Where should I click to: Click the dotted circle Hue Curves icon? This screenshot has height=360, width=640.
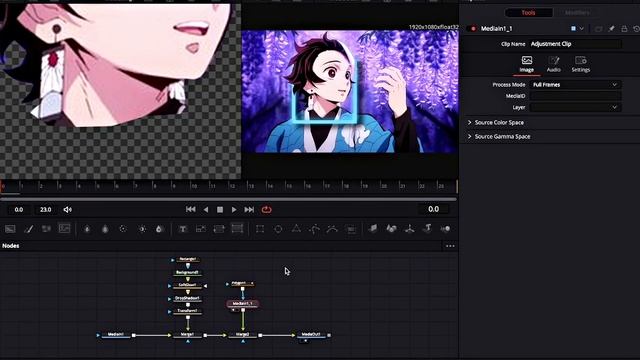(123, 229)
